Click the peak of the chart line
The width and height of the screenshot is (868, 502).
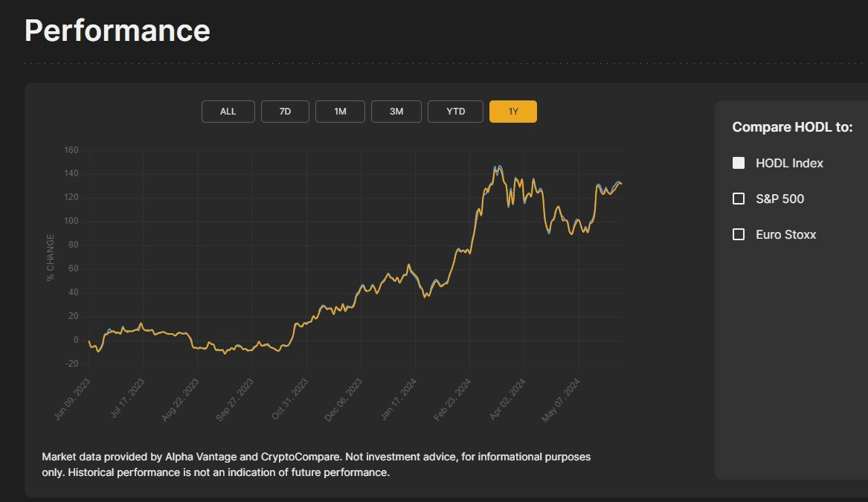496,165
